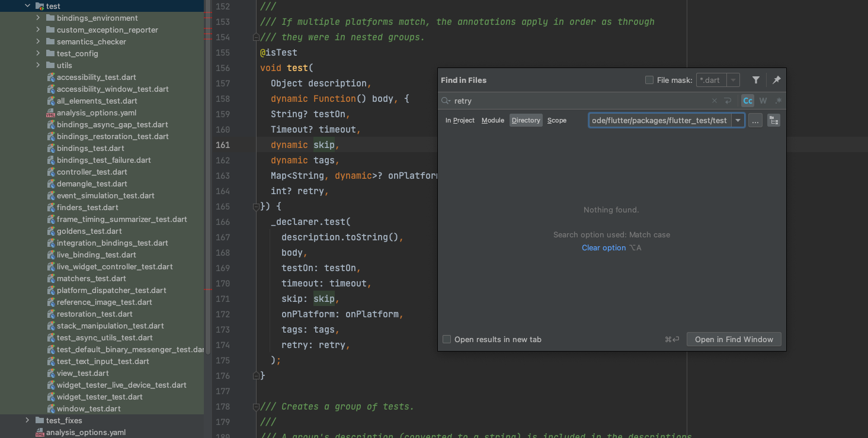The height and width of the screenshot is (438, 868).
Task: Click the folder icon of bindings_environment
Action: tap(51, 18)
